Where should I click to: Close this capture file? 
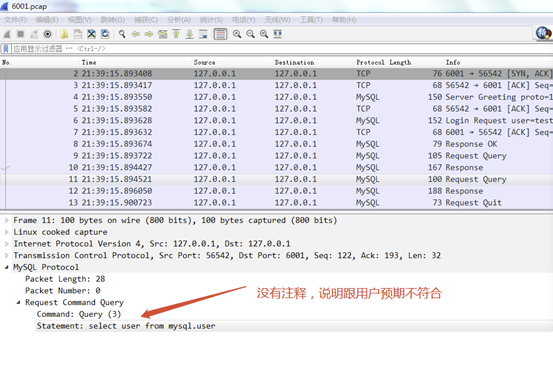pyautogui.click(x=91, y=34)
